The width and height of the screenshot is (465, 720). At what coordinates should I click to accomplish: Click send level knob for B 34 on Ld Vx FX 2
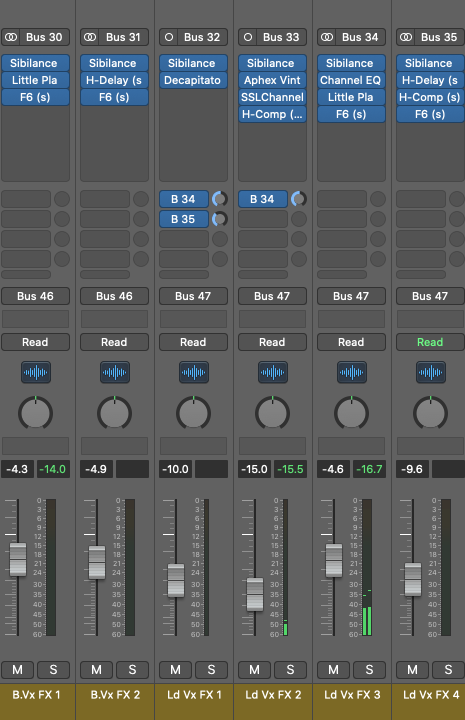click(299, 199)
